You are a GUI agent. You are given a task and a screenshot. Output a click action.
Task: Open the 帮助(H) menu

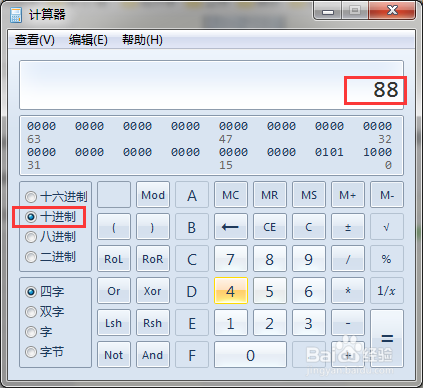pos(142,40)
